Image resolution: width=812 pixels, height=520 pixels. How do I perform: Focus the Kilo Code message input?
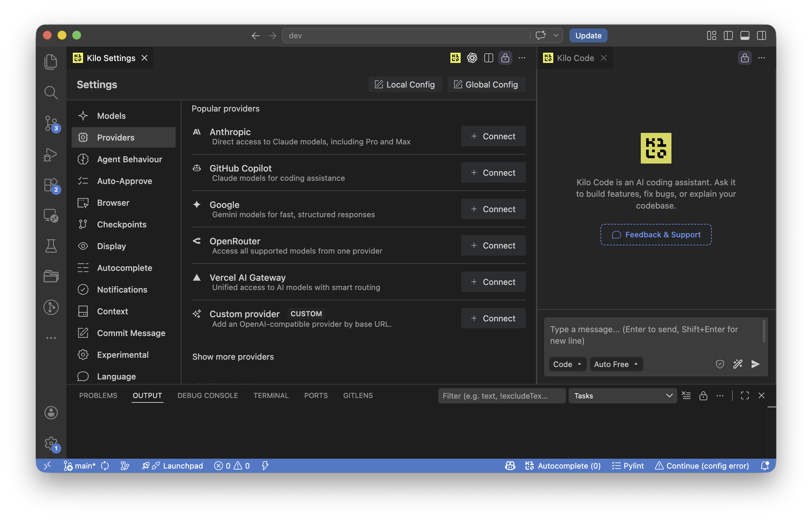tap(653, 335)
